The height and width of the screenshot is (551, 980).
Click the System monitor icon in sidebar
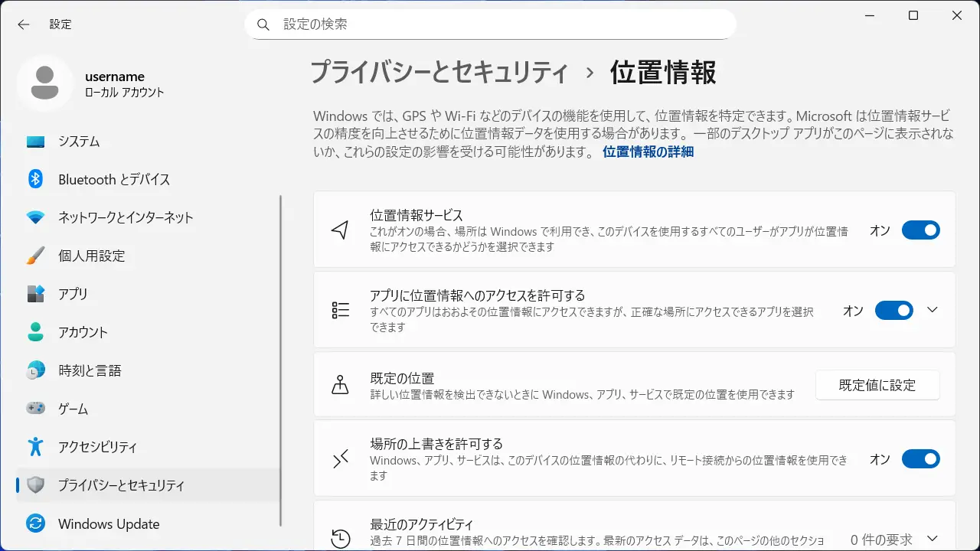[x=36, y=142]
